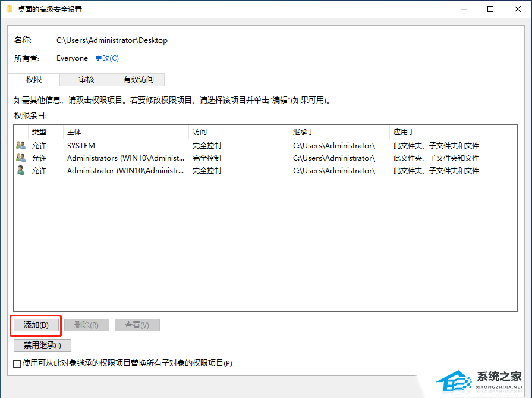Switch to the 权限 tab
This screenshot has width=532, height=398.
pyautogui.click(x=34, y=80)
